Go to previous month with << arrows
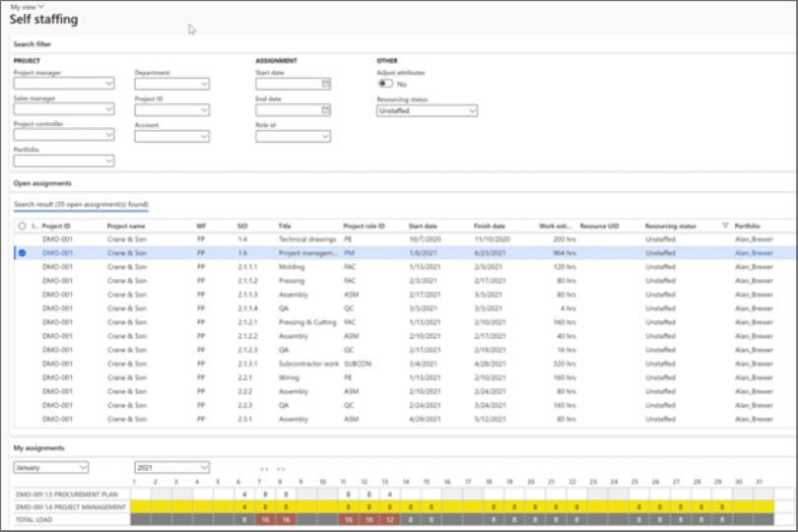798x532 pixels. [264, 469]
